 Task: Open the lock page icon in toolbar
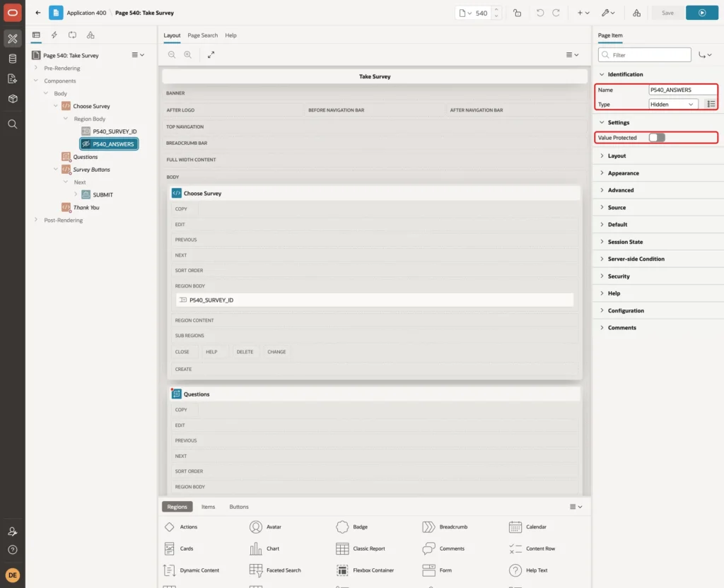click(x=517, y=13)
